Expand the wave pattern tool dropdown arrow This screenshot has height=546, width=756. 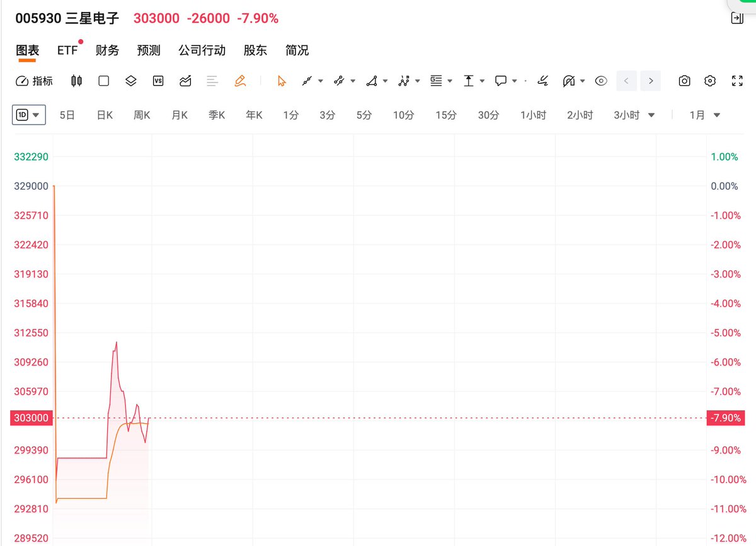coord(418,81)
